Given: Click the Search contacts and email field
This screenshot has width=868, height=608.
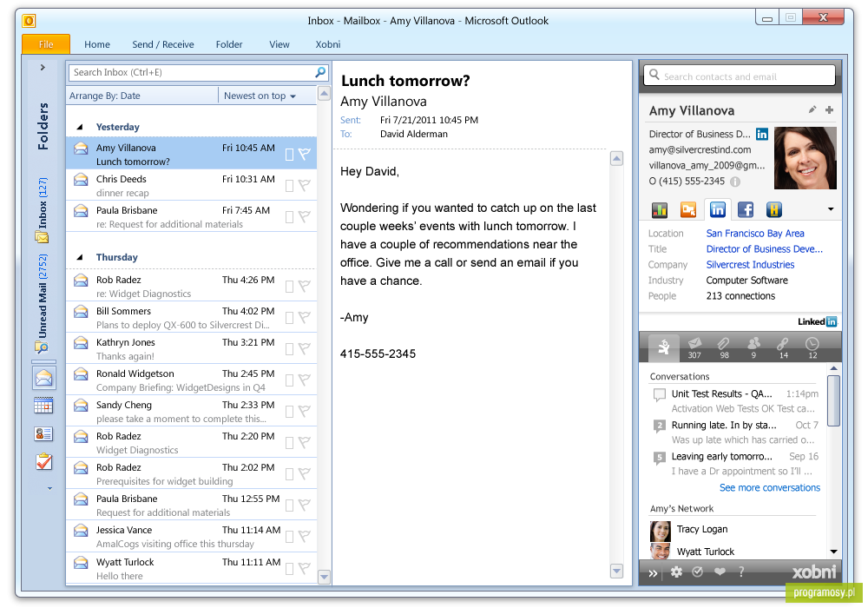Looking at the screenshot, I should (739, 76).
